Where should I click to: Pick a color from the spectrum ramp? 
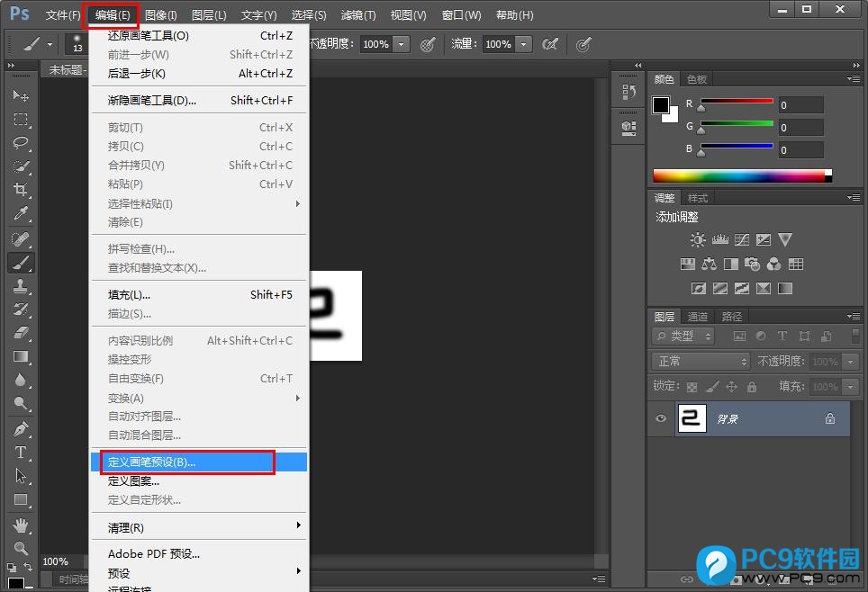[742, 176]
